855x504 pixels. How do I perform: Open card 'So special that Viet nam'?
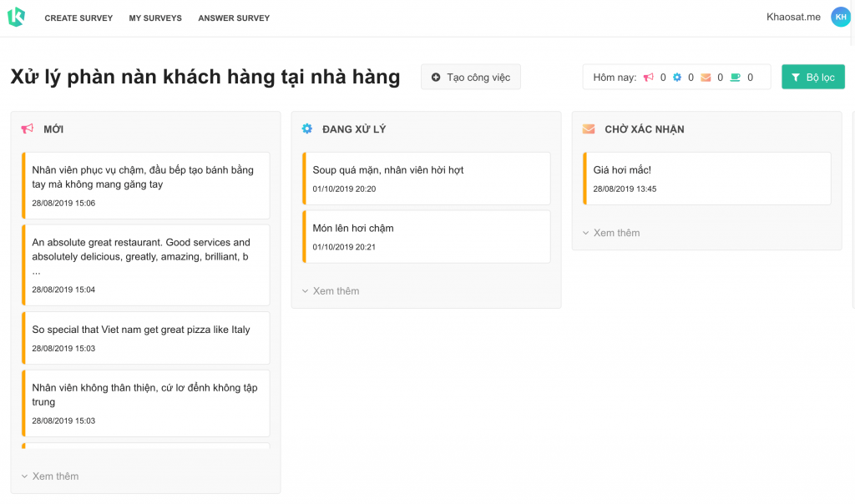tap(145, 338)
